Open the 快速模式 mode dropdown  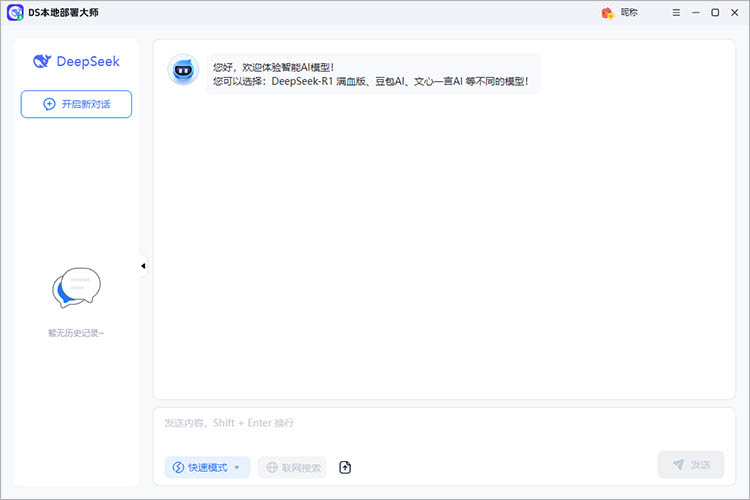[207, 467]
